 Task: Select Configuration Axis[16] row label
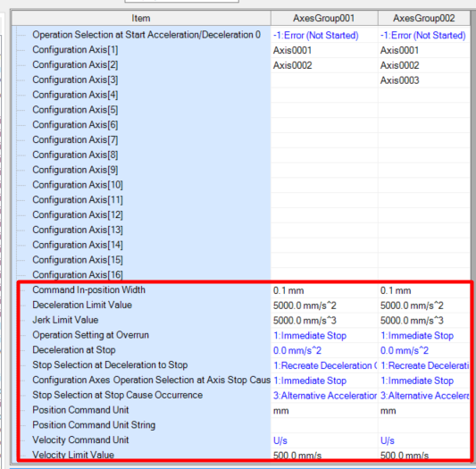click(x=78, y=274)
